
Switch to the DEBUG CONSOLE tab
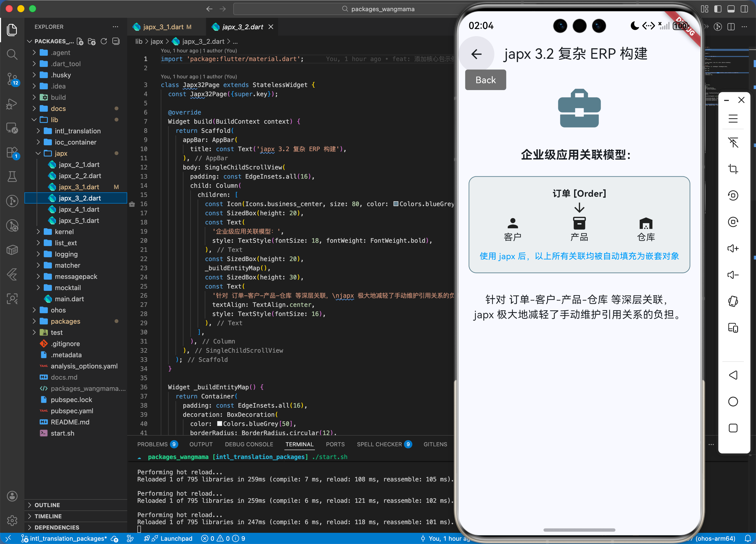pos(249,444)
